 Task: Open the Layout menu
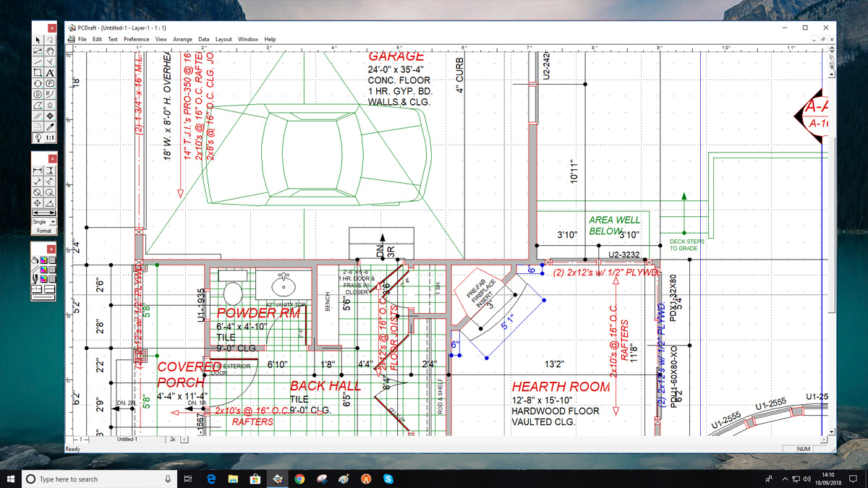click(224, 39)
